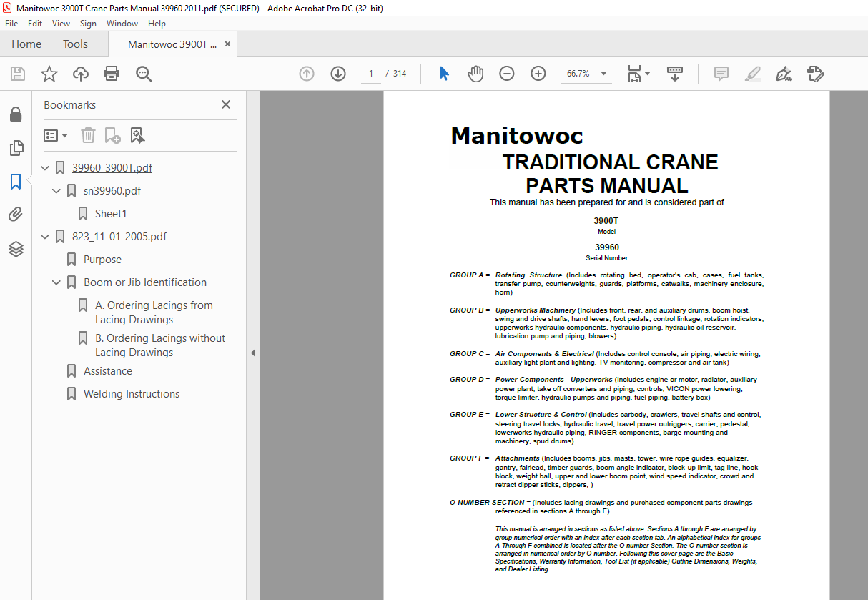
Task: Click the zoom percentage 66.7% field
Action: (x=578, y=74)
